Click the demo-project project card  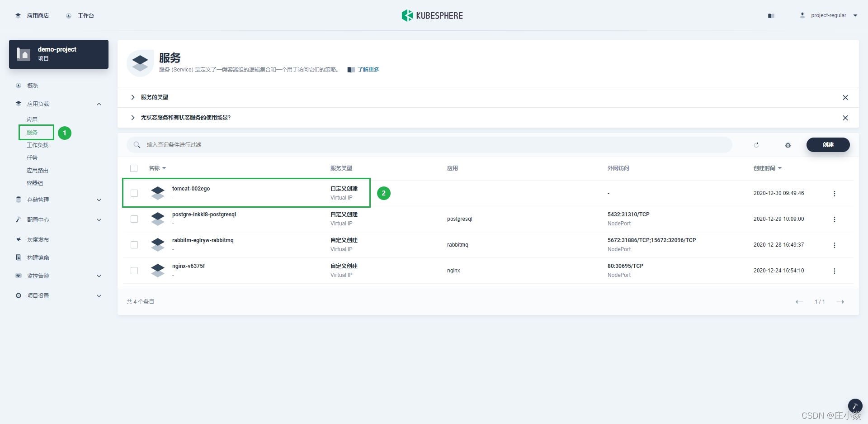click(59, 54)
